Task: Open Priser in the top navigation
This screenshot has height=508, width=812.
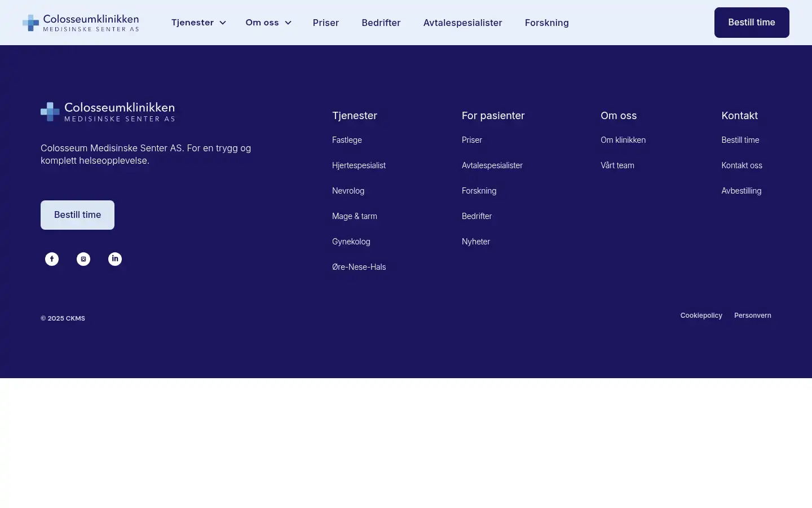Action: pyautogui.click(x=326, y=23)
